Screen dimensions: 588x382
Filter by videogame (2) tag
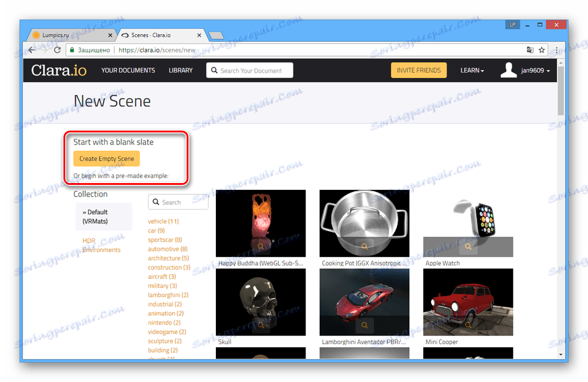pos(167,332)
